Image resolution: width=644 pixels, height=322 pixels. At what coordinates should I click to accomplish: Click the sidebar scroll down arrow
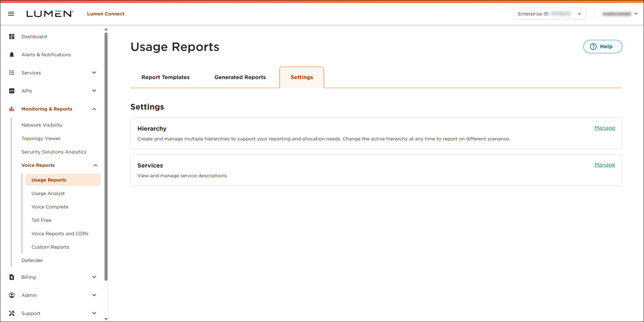pyautogui.click(x=106, y=319)
